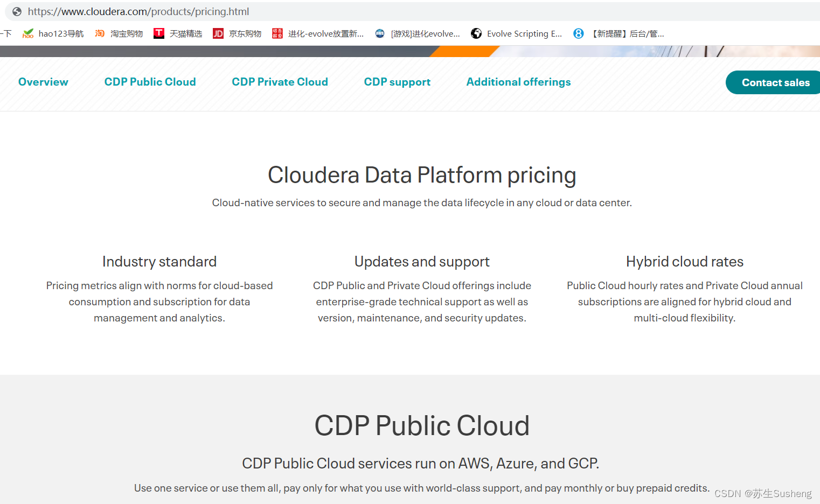Click the globe site-info icon in address bar

(17, 12)
